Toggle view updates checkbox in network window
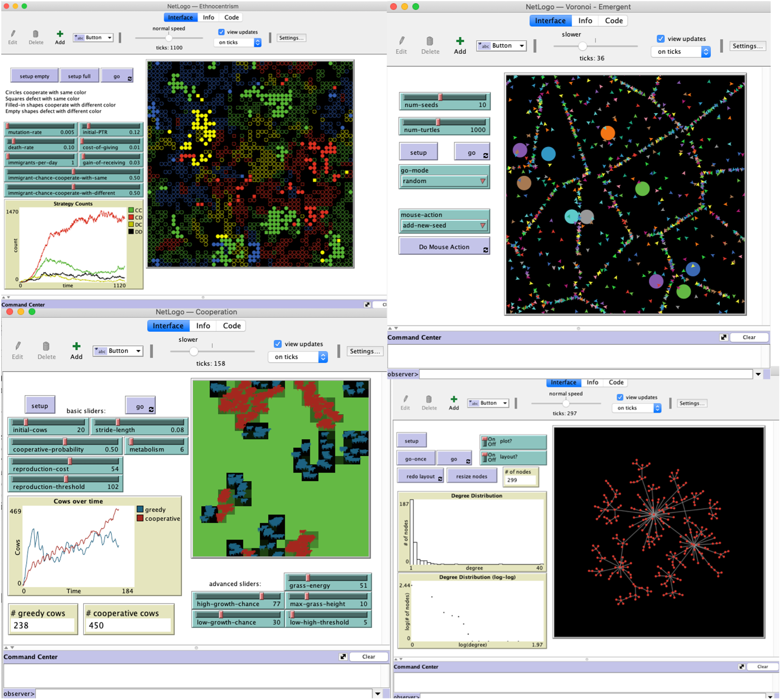Image resolution: width=781 pixels, height=700 pixels. 620,397
